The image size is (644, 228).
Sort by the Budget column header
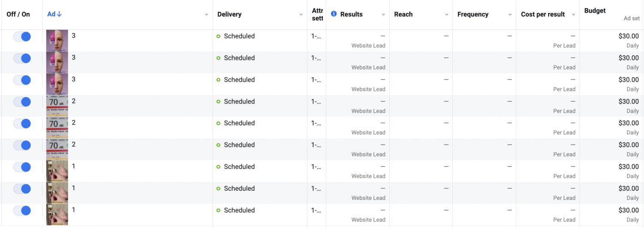595,10
